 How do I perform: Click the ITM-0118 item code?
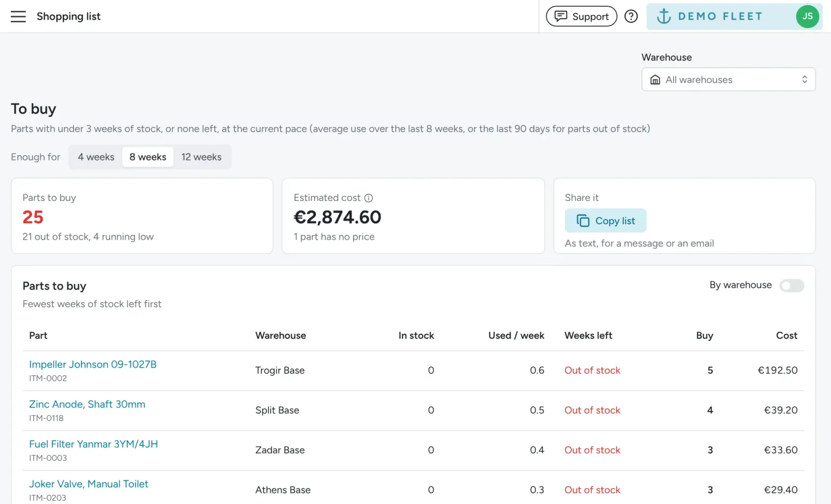(46, 418)
